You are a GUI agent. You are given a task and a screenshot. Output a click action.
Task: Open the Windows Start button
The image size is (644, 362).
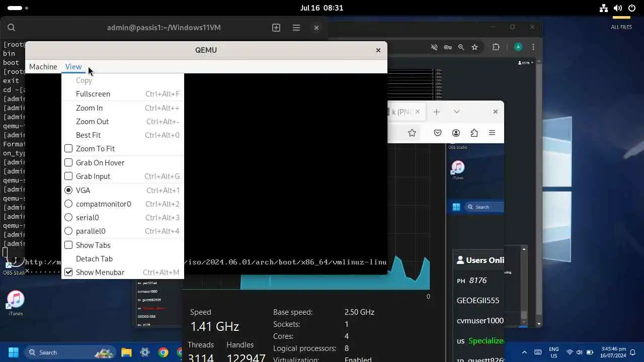[14, 352]
